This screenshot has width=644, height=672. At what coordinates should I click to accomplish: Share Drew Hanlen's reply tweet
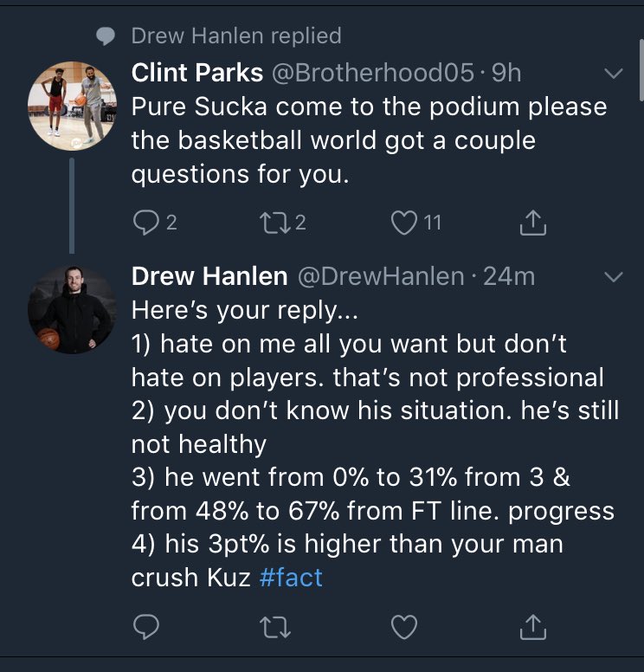pos(533,625)
